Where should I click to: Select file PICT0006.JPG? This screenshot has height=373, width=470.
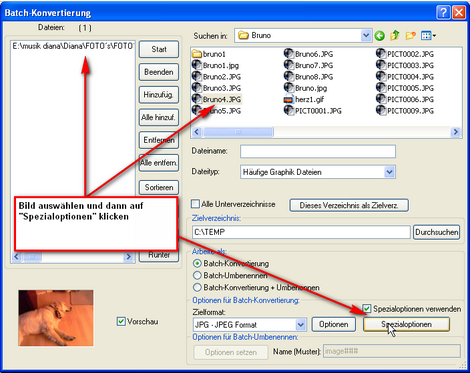tap(405, 99)
